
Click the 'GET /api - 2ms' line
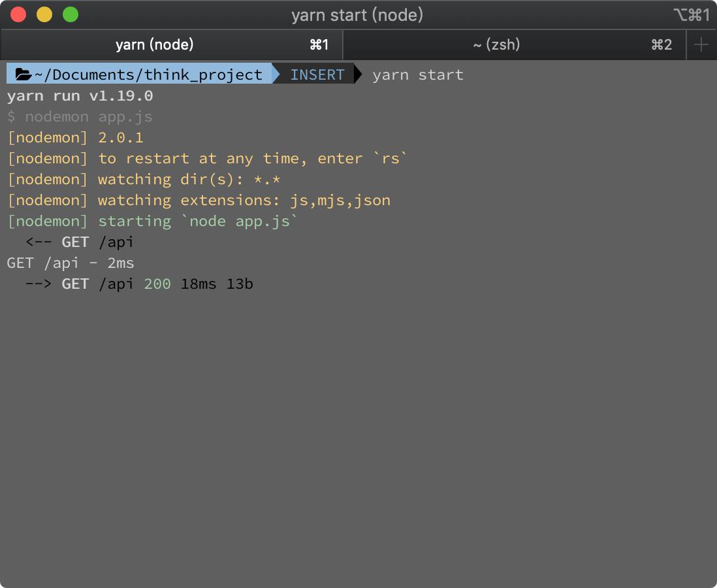coord(71,263)
